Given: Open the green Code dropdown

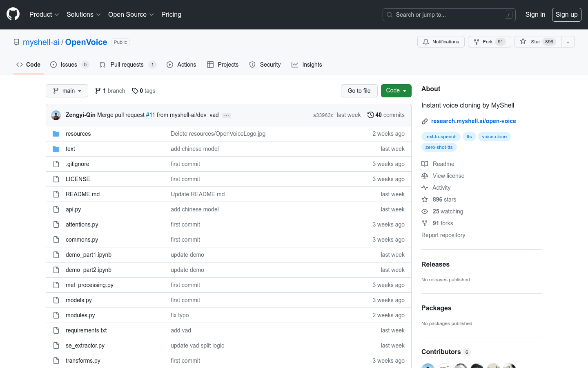Looking at the screenshot, I should pos(396,91).
